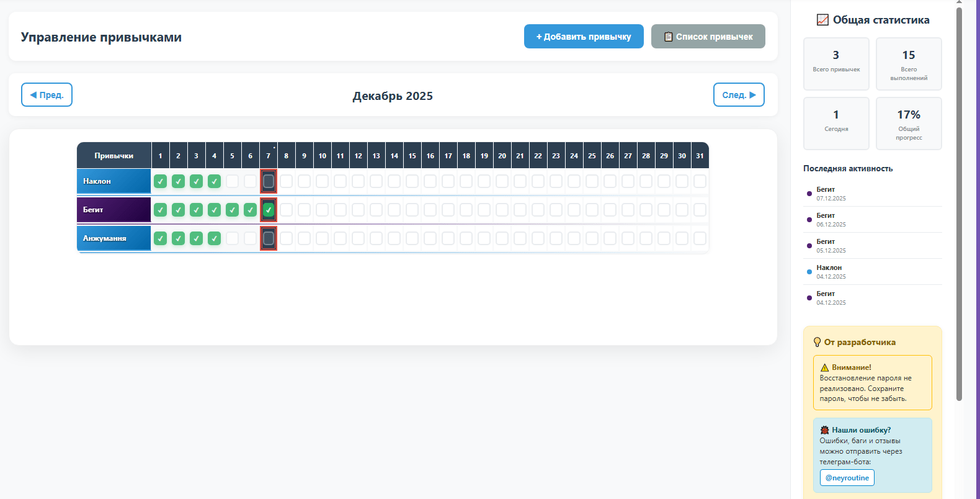The width and height of the screenshot is (980, 499).
Task: Go to previous month with Пред. button
Action: (47, 95)
